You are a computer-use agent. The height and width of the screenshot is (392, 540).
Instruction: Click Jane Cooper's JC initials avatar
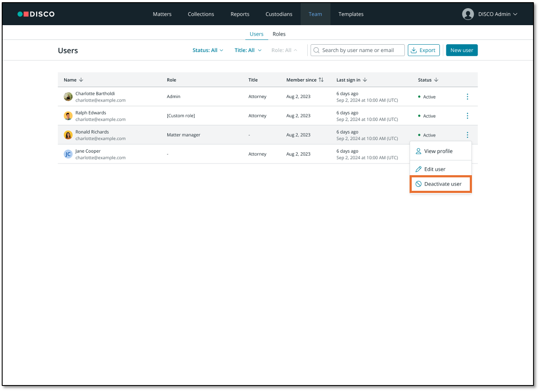(x=68, y=154)
